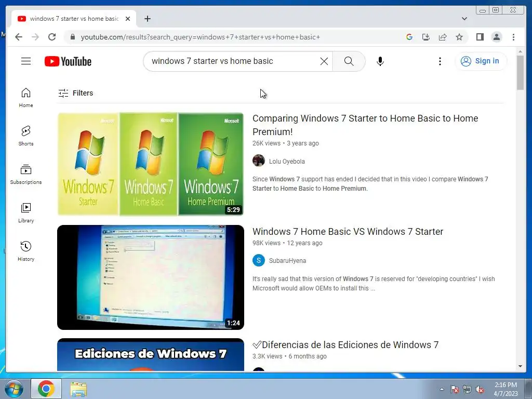Open the 1:24 video thumbnail
532x399 pixels.
tap(151, 277)
